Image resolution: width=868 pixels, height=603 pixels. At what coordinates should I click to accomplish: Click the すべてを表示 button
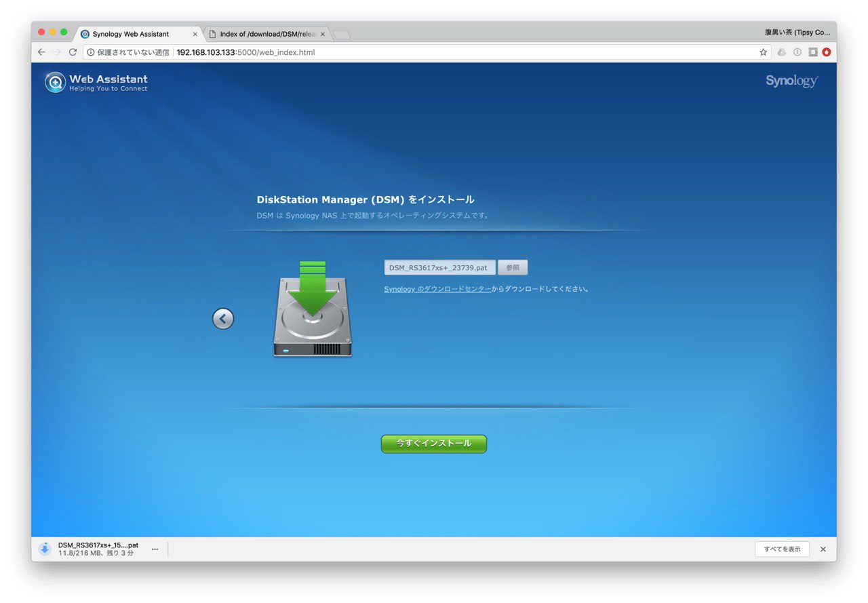[x=782, y=549]
